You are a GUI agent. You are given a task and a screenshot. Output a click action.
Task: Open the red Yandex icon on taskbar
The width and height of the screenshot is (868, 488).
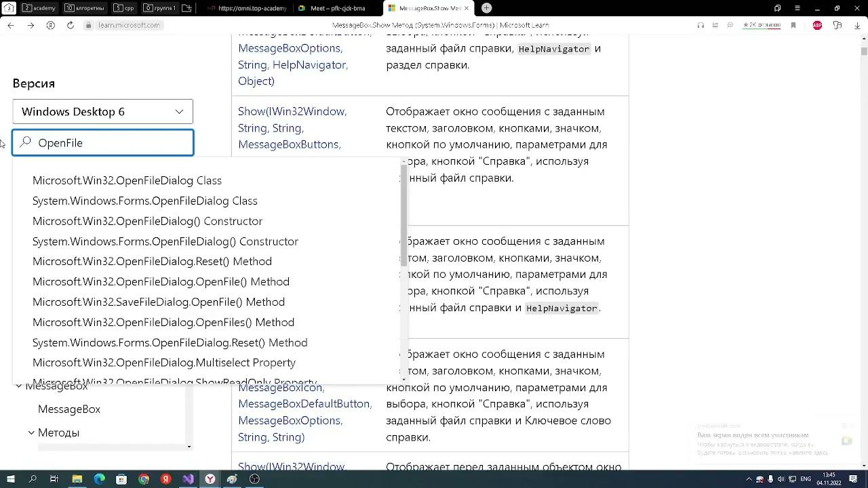point(165,479)
